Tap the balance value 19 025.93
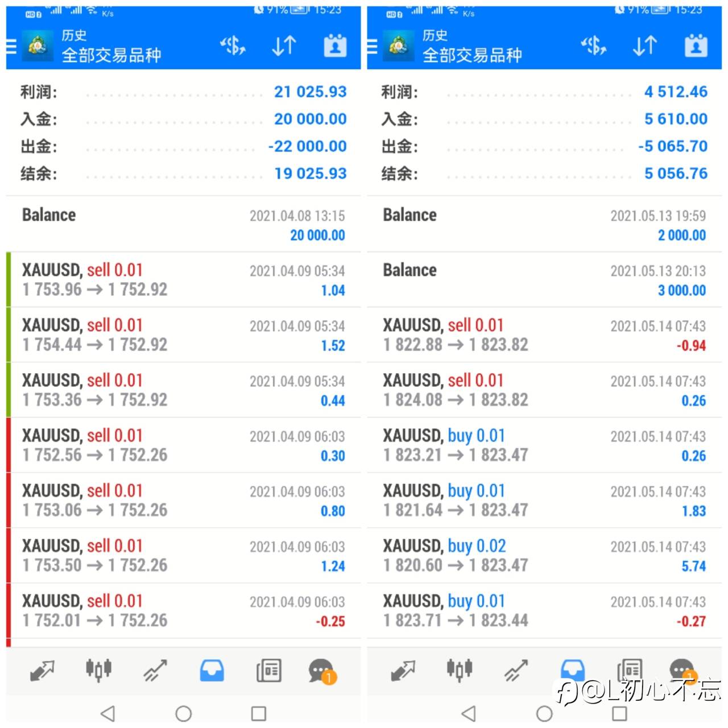 tap(310, 173)
